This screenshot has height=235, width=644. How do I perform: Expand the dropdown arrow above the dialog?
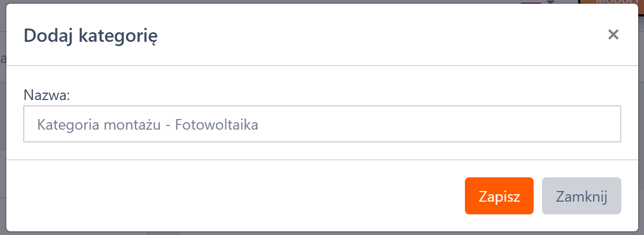[550, 2]
